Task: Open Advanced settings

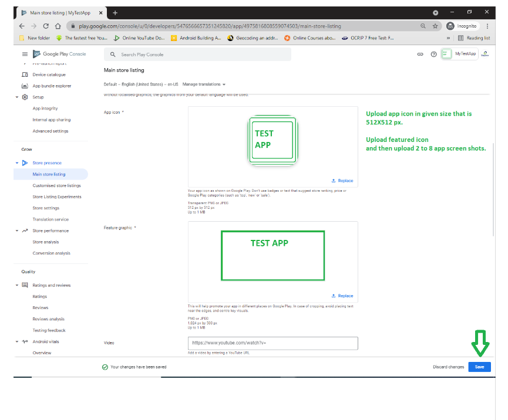Action: [51, 131]
